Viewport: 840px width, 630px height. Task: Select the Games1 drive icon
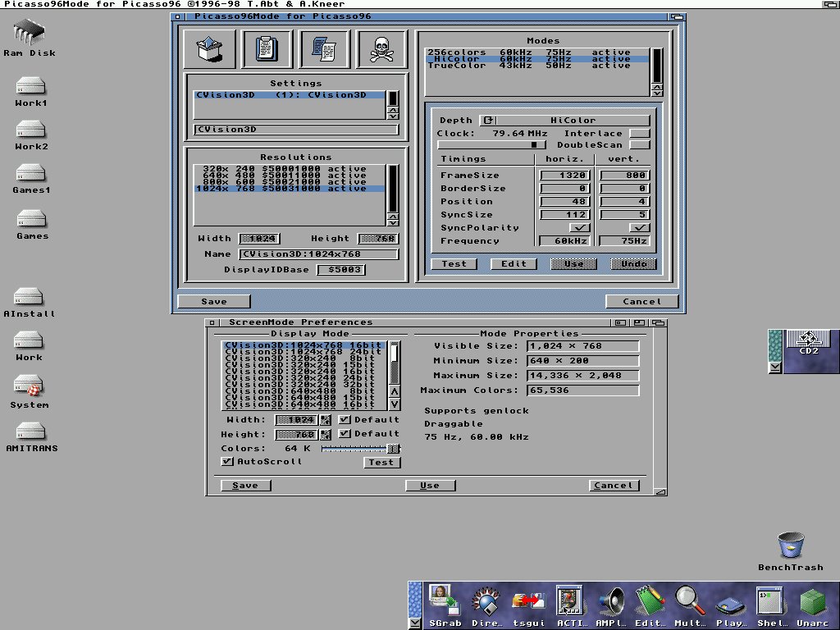[31, 179]
